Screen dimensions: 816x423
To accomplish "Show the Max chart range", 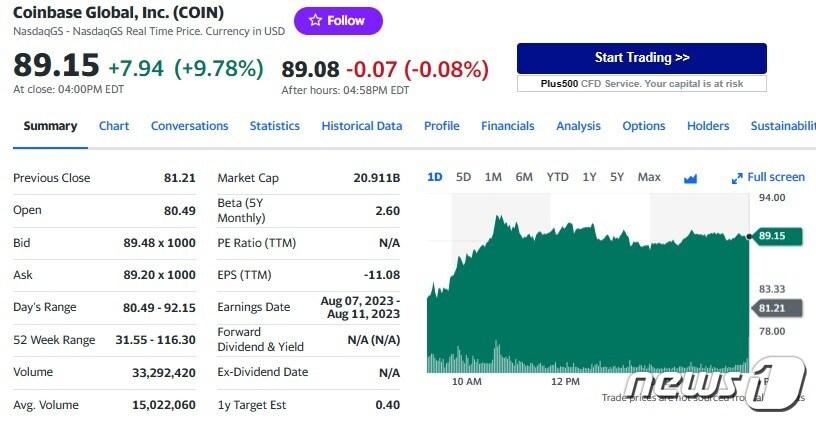I will 649,177.
